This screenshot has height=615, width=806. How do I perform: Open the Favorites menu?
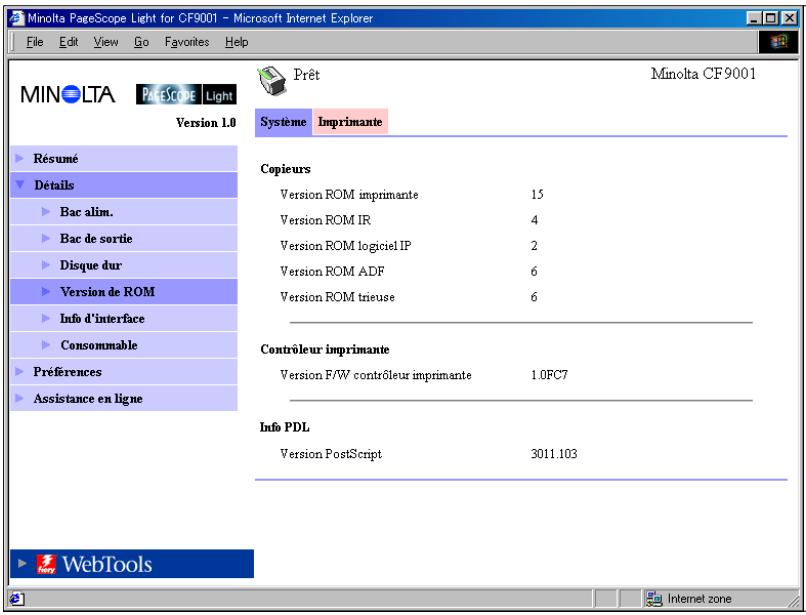pos(187,42)
